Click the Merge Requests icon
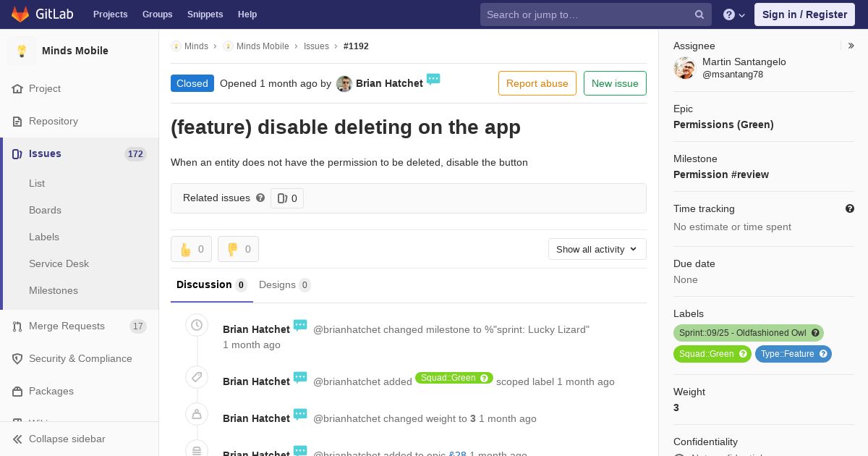Viewport: 868px width, 456px height. tap(17, 326)
